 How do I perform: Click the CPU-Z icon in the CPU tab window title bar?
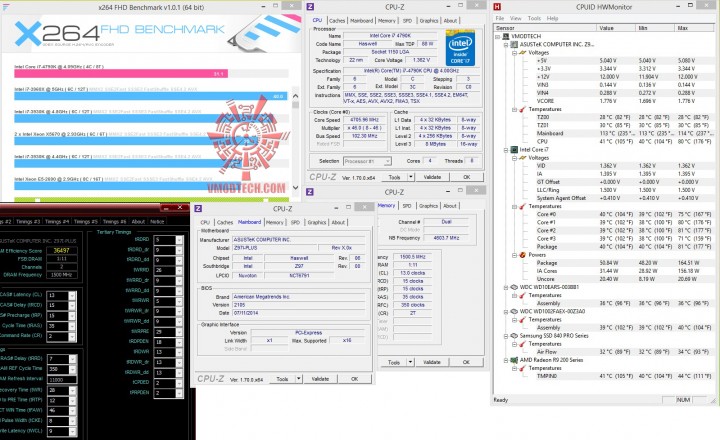click(310, 7)
